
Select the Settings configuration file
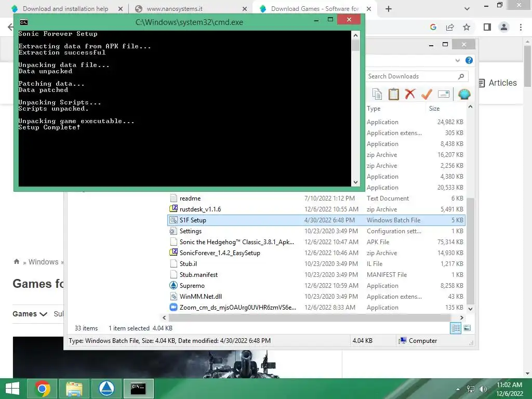click(316, 231)
